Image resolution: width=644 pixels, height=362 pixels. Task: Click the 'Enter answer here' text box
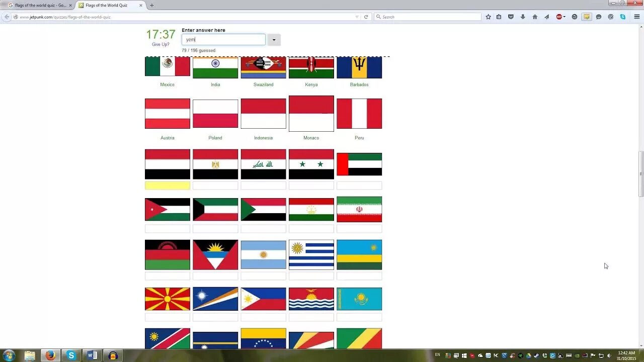[223, 40]
